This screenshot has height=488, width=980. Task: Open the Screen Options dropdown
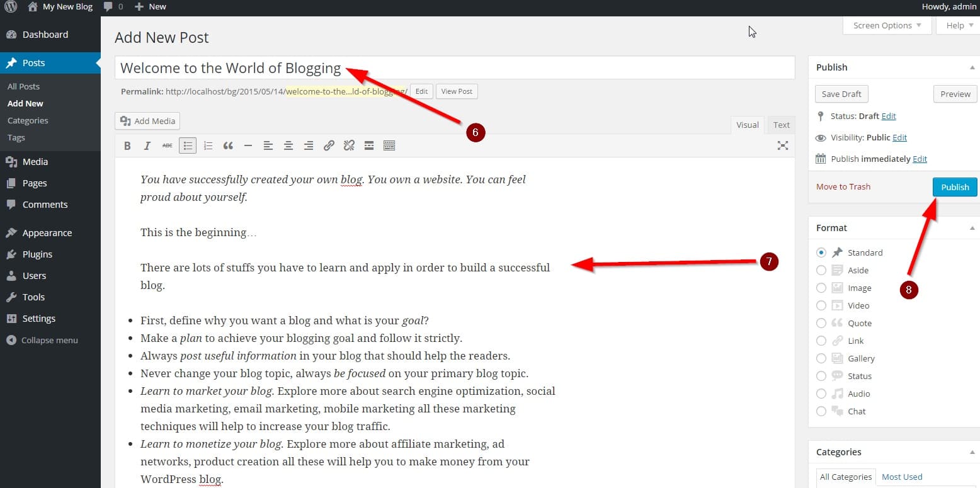click(887, 26)
